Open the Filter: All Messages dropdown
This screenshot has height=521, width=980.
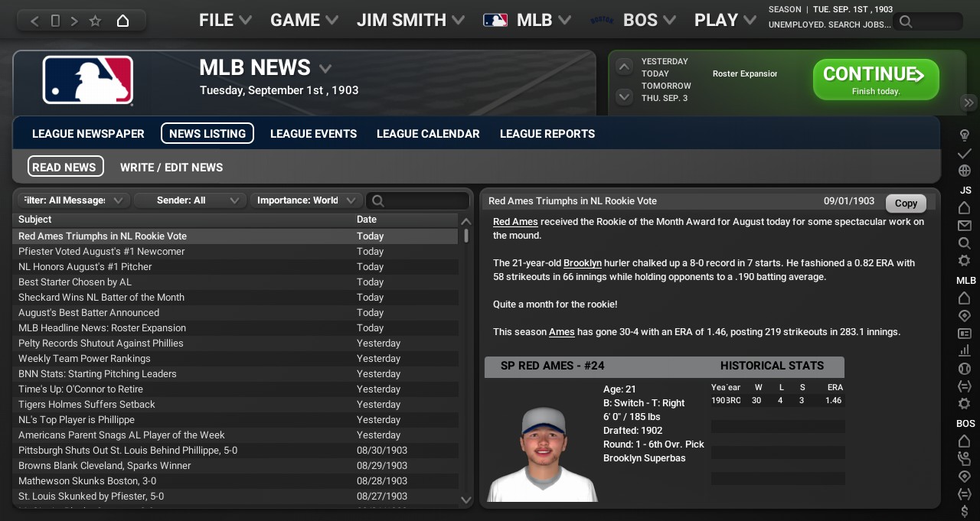coord(73,200)
